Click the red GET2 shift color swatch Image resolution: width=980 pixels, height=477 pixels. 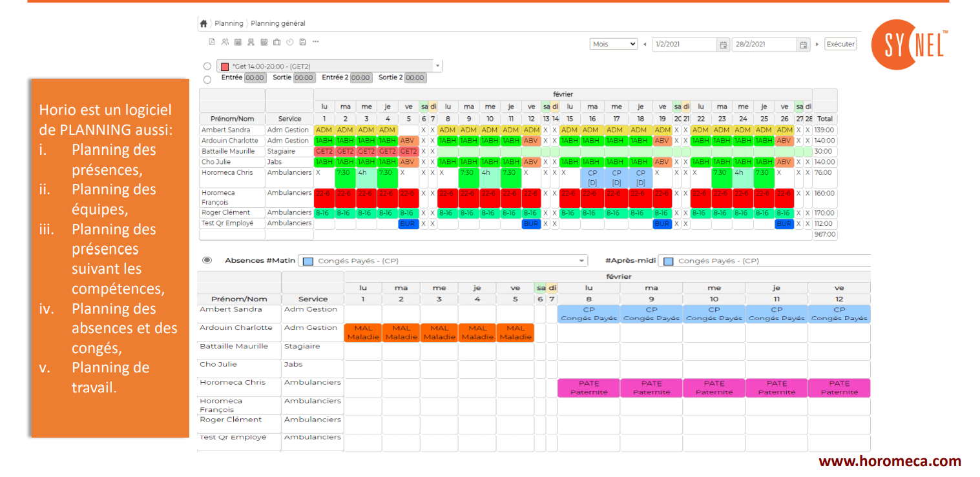[x=225, y=66]
